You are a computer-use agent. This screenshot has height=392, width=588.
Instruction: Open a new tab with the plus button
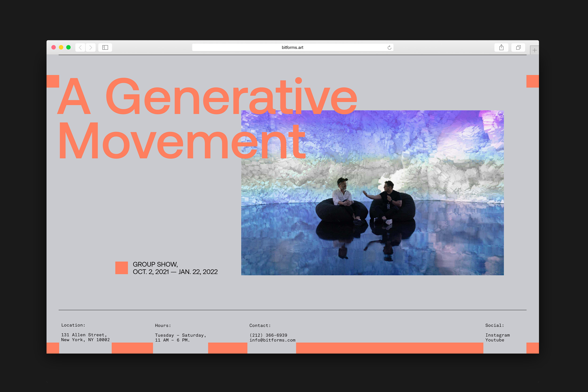534,50
